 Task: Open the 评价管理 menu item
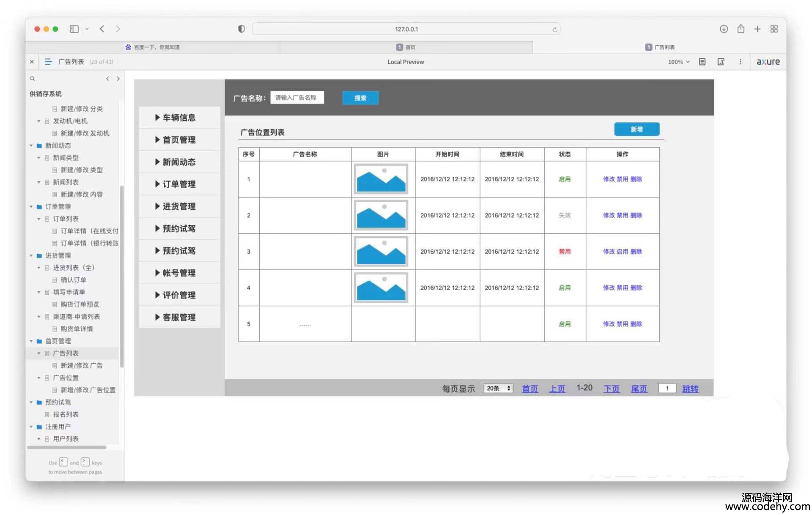(x=179, y=295)
